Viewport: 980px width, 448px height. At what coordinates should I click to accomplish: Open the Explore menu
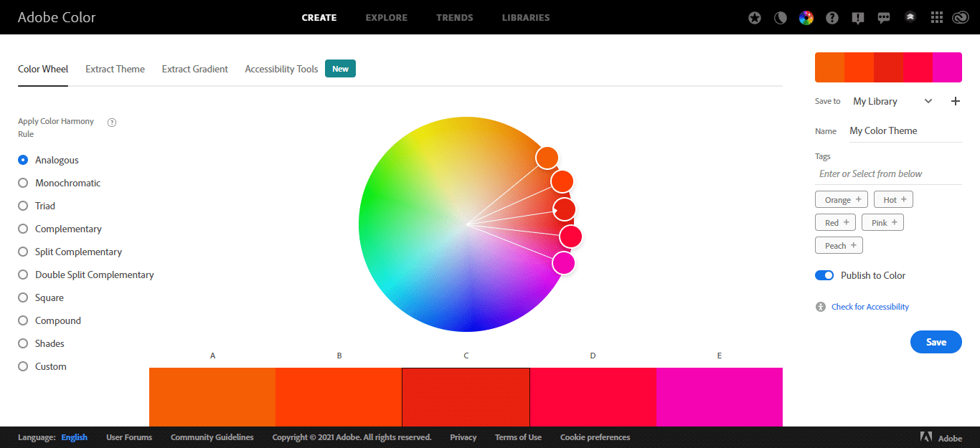(x=386, y=17)
